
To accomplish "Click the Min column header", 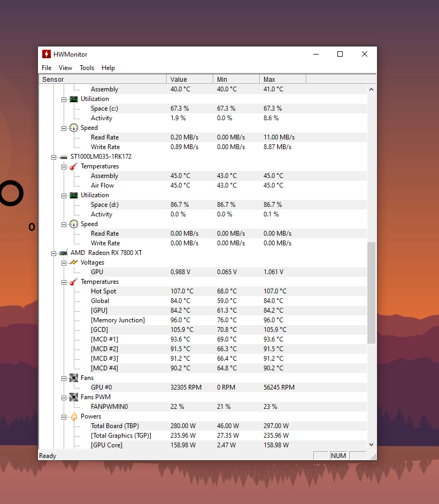I will coord(236,80).
